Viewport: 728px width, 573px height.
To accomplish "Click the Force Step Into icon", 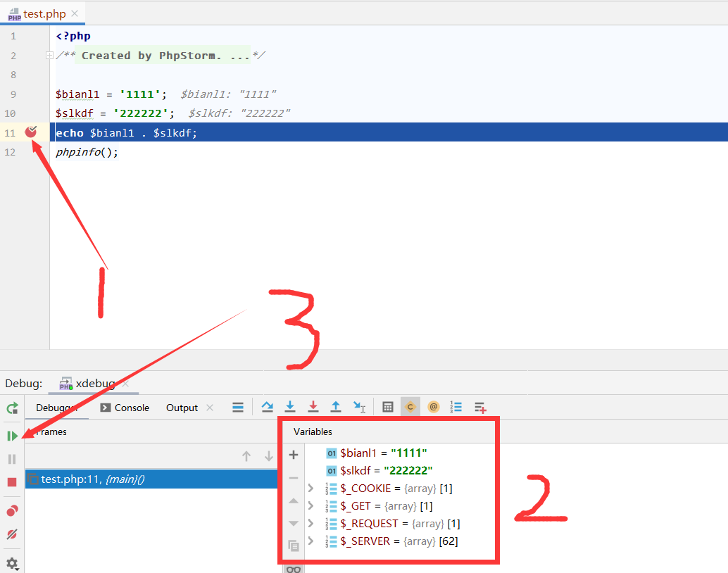I will coord(313,407).
